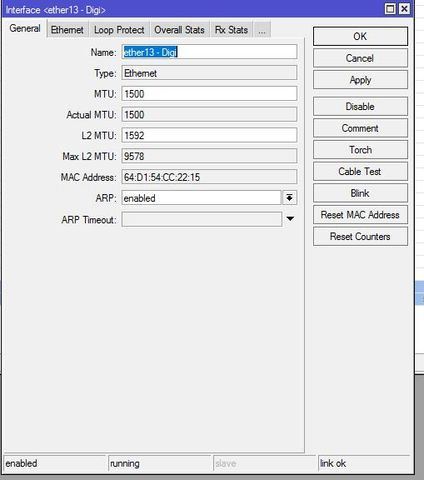
Task: Click the 'link ok' status bar entry
Action: pos(364,463)
